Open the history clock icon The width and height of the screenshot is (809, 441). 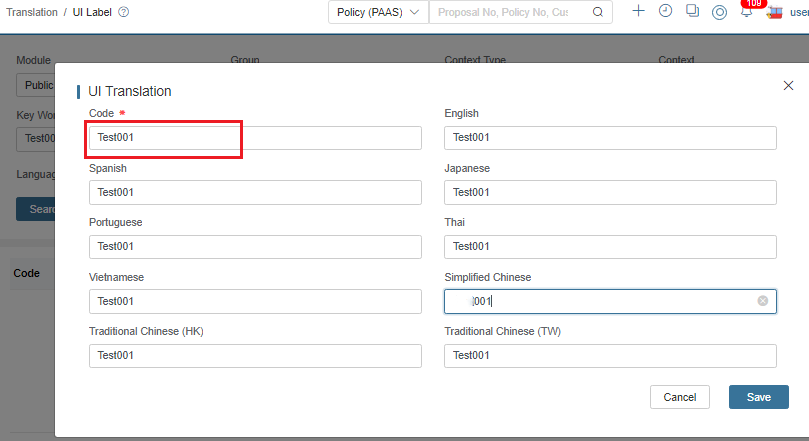(x=666, y=11)
